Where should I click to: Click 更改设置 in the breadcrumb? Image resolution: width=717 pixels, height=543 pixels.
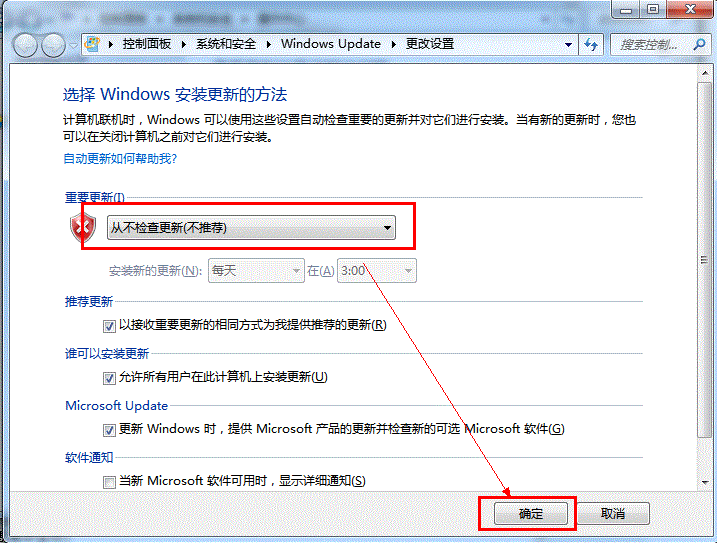430,44
